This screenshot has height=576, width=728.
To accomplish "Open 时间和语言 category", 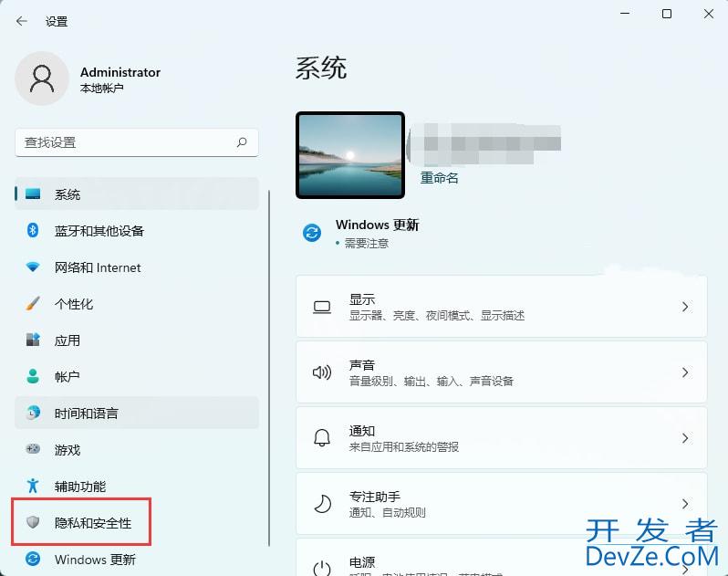I will (x=137, y=413).
